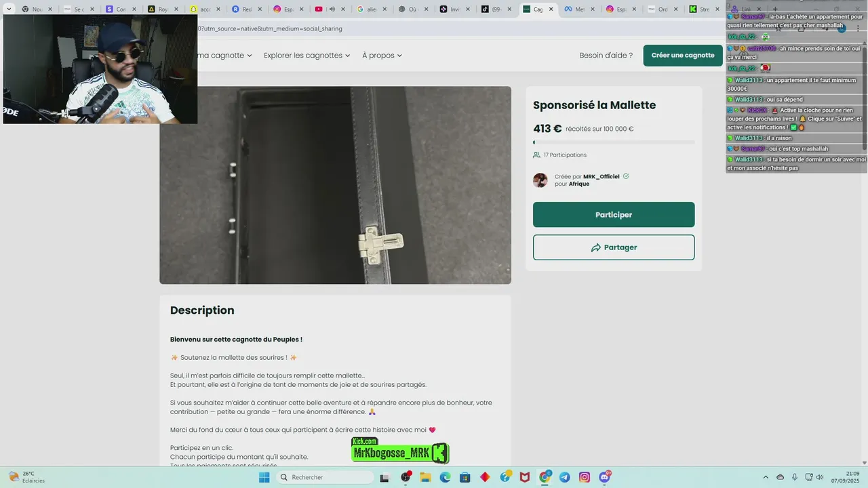Viewport: 868px width, 488px height.
Task: Open Windows Start menu
Action: [264, 477]
